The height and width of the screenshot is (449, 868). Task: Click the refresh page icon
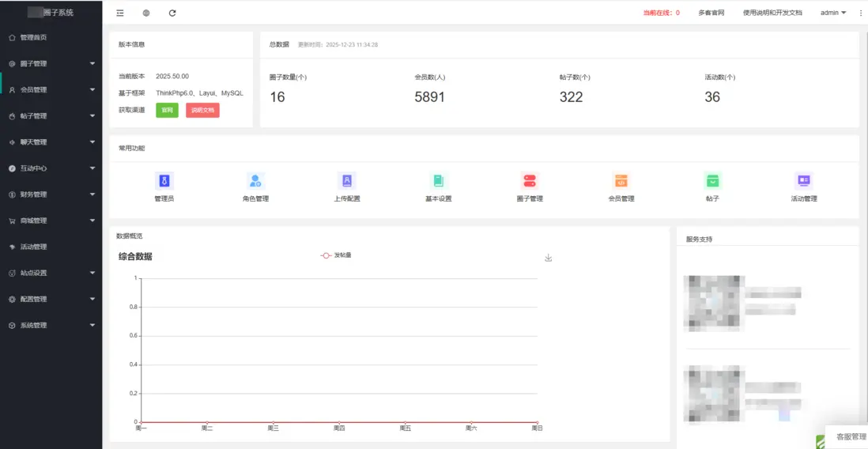(172, 13)
